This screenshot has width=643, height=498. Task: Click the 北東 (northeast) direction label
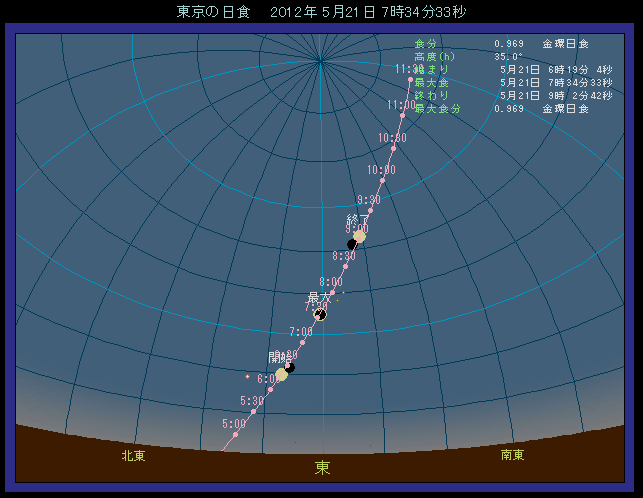(x=133, y=455)
